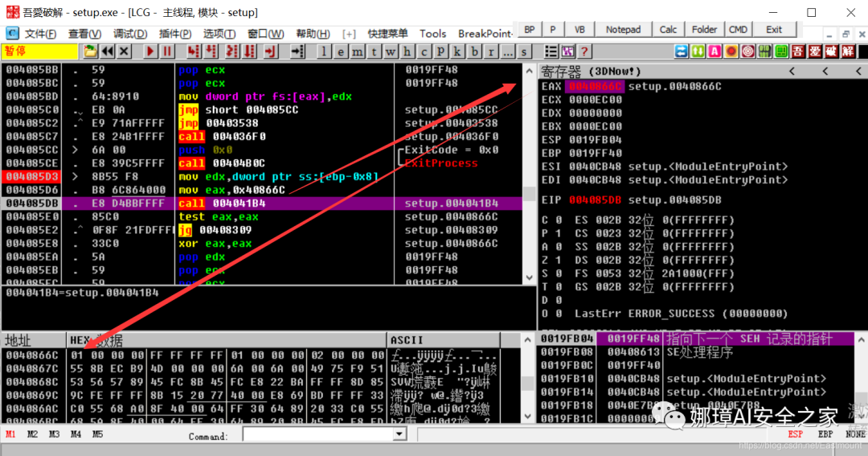
Task: Open the log window with the 'l' button
Action: point(324,51)
